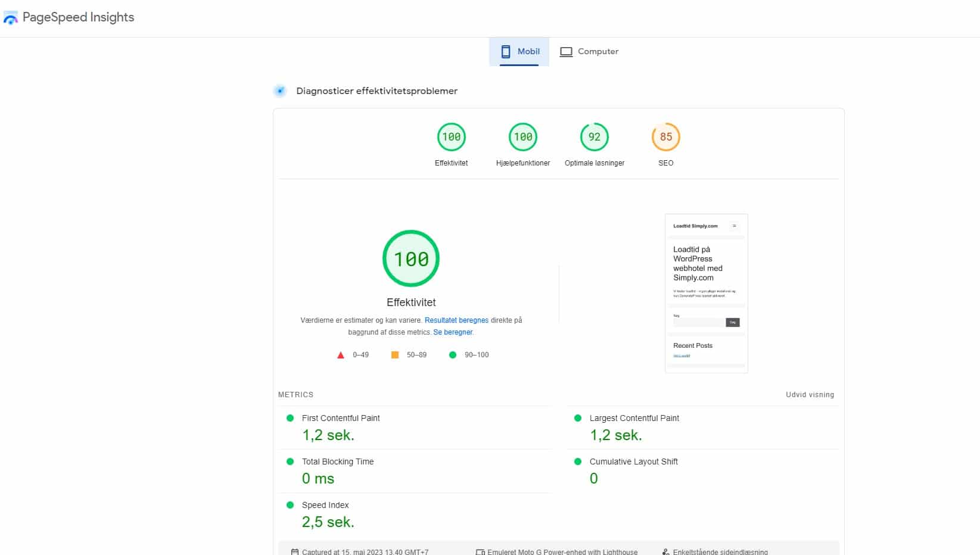
Task: Jump to the Optimale løsninger score gauge 92
Action: pyautogui.click(x=595, y=137)
